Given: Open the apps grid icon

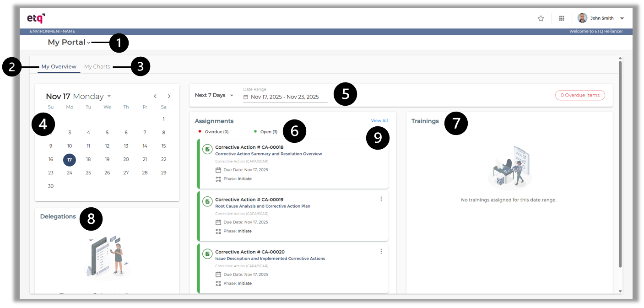Looking at the screenshot, I should pyautogui.click(x=562, y=18).
